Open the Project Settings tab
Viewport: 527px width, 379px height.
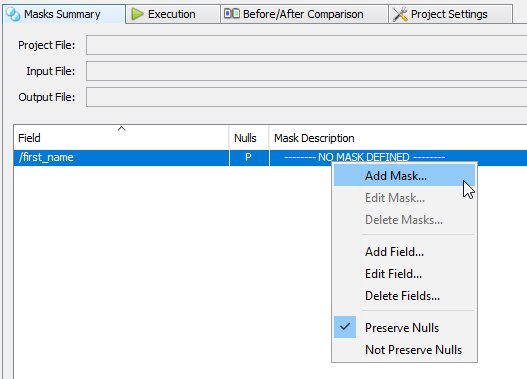tap(450, 14)
